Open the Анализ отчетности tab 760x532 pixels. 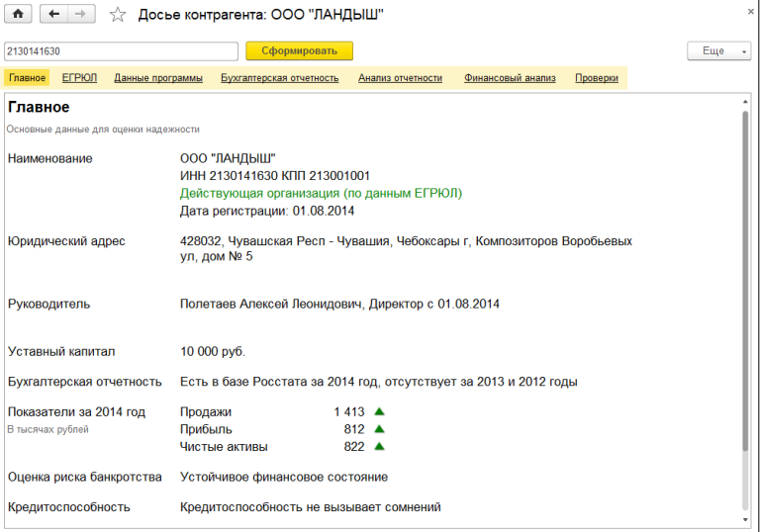point(400,77)
